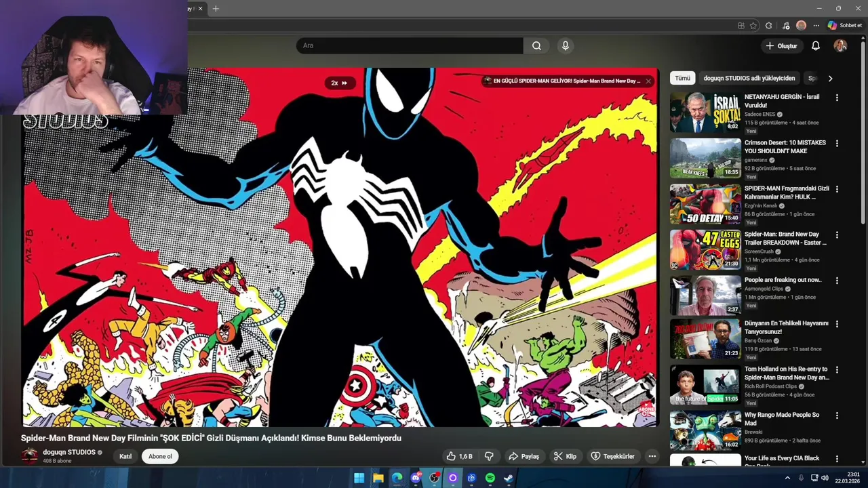Image resolution: width=868 pixels, height=488 pixels.
Task: Open a new browser tab with plus
Action: point(216,9)
